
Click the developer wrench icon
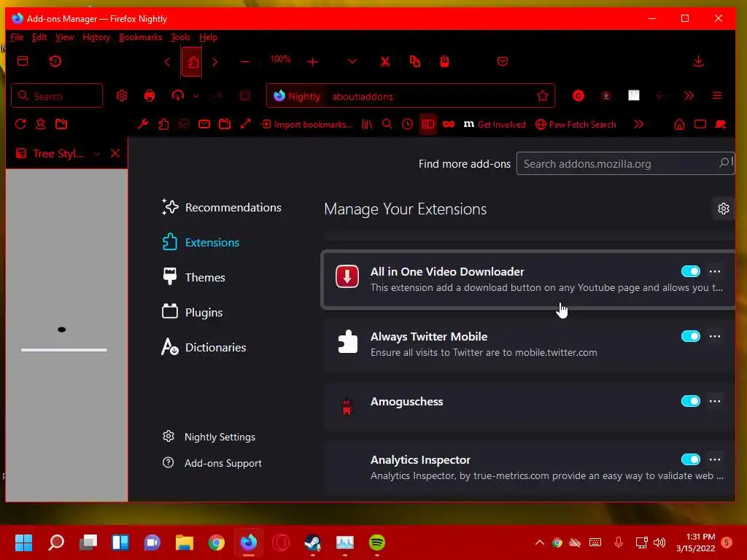[143, 124]
